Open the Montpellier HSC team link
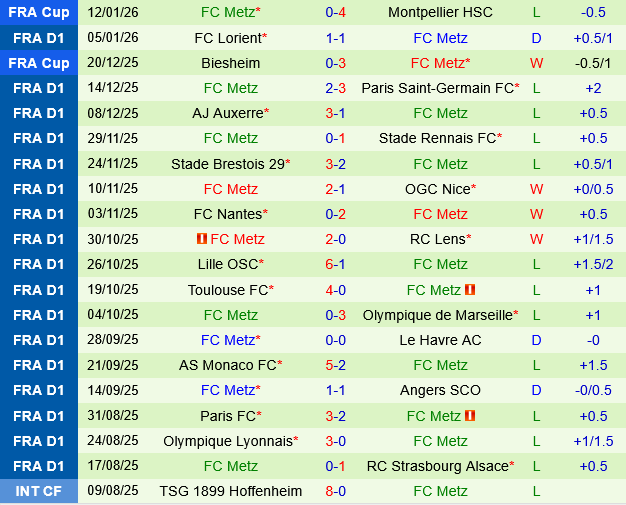 point(440,12)
